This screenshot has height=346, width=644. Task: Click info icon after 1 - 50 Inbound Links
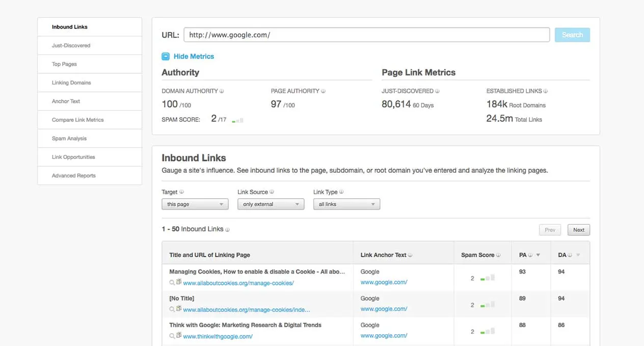[x=228, y=230]
